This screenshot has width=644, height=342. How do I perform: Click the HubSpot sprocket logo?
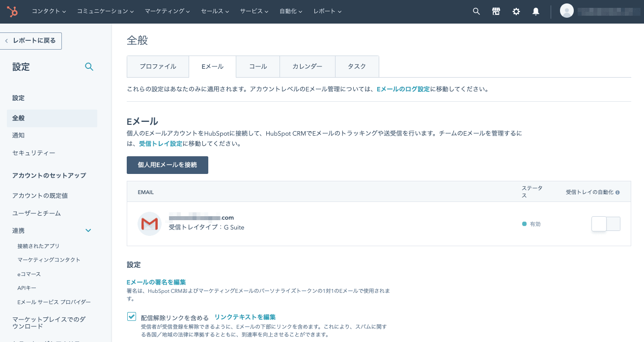[12, 11]
